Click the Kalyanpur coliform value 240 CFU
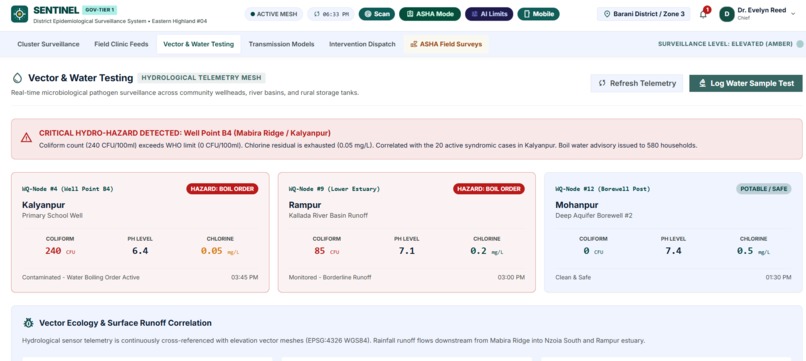Viewport: 806px width, 361px height. 60,251
